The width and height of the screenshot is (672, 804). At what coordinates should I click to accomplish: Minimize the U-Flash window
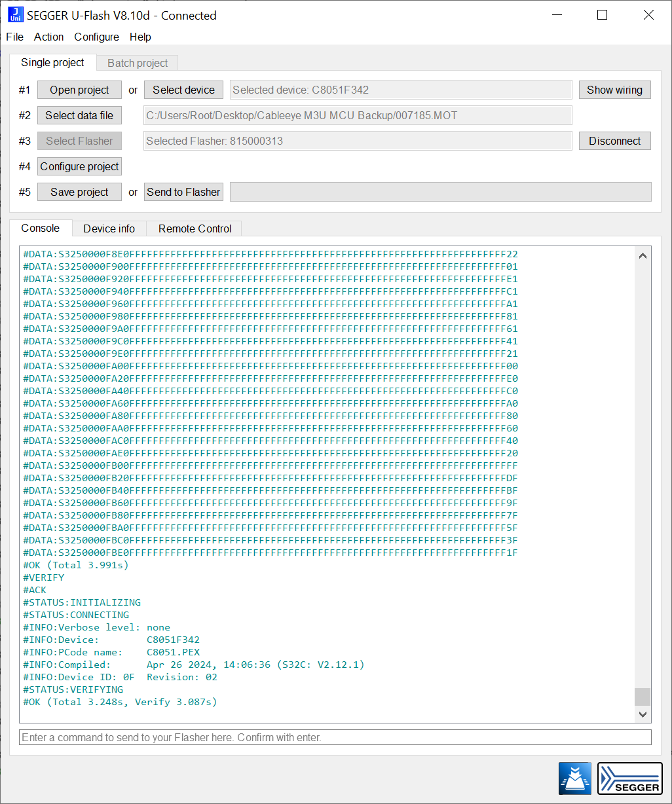tap(557, 14)
